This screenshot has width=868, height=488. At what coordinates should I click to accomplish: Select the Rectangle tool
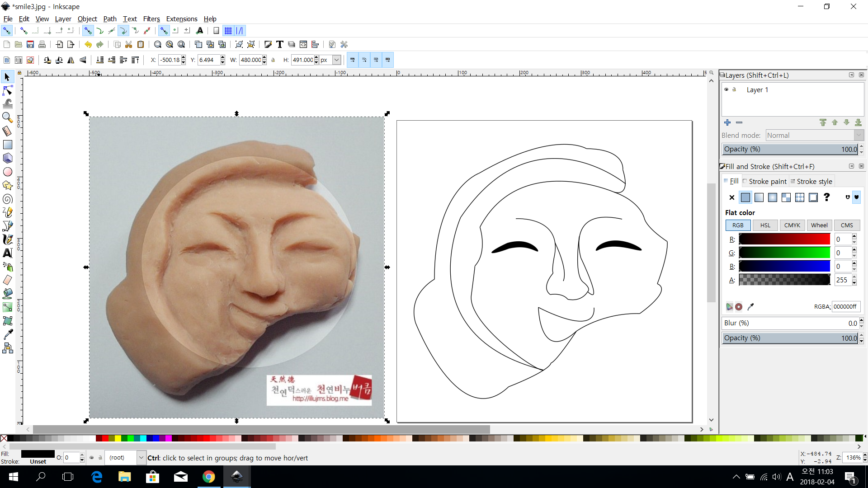click(x=7, y=145)
